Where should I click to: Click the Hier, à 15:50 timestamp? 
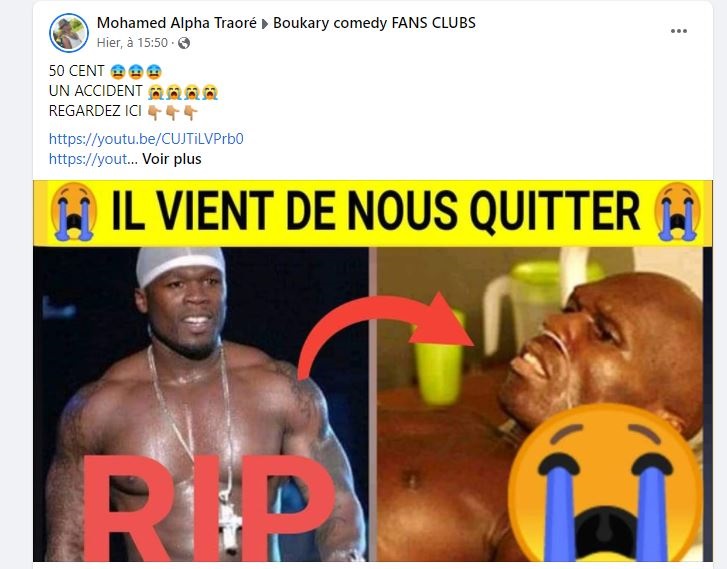132,43
